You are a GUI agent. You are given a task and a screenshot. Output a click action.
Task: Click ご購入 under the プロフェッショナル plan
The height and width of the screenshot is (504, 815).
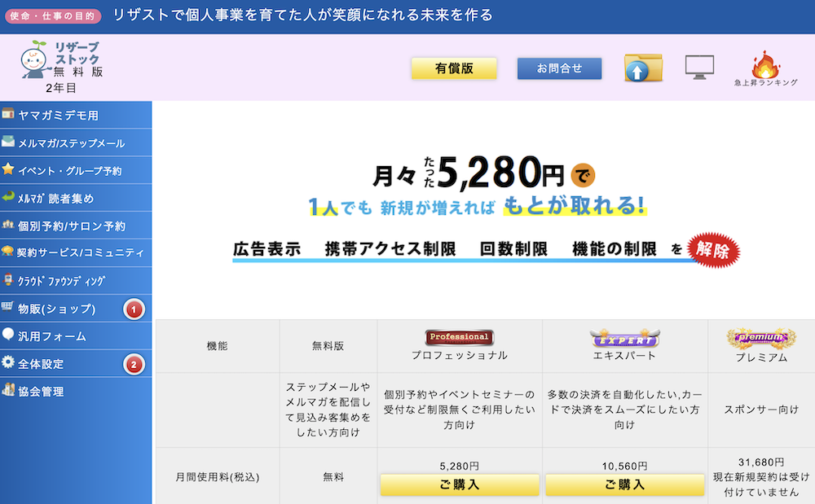pos(460,485)
